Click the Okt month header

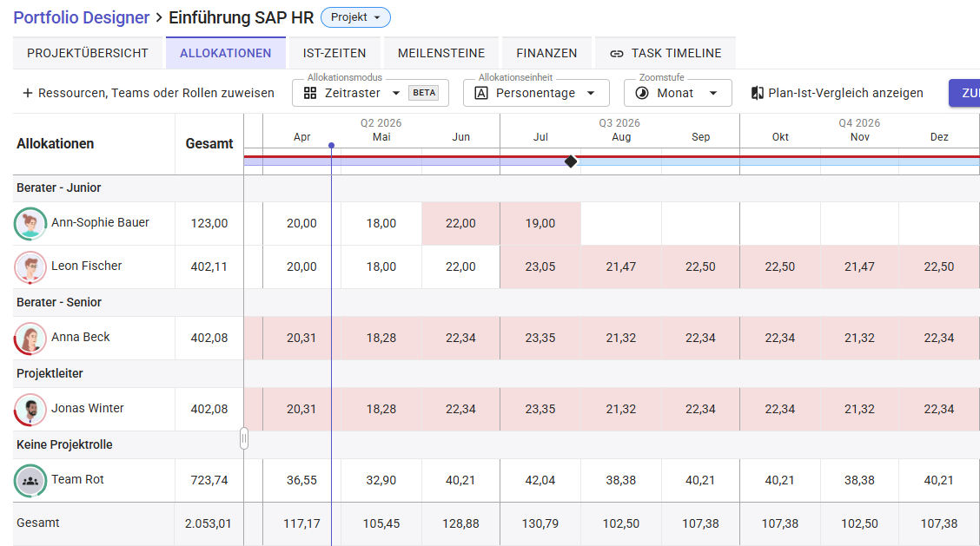coord(780,137)
